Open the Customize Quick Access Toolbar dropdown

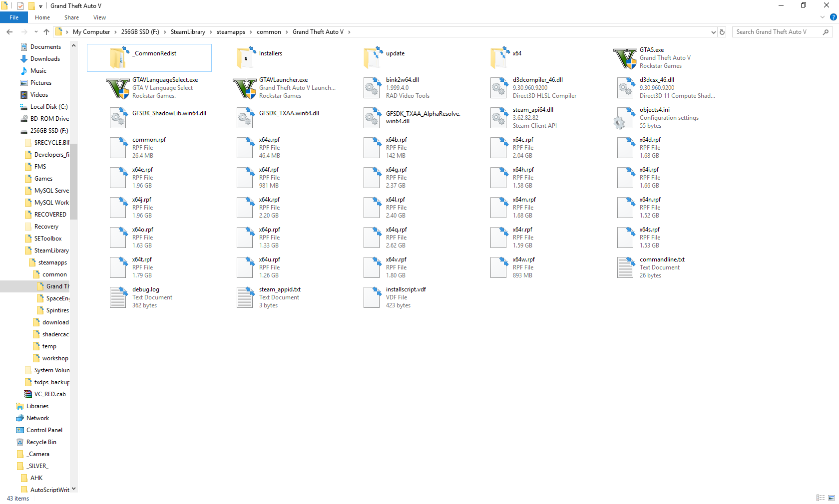(40, 5)
